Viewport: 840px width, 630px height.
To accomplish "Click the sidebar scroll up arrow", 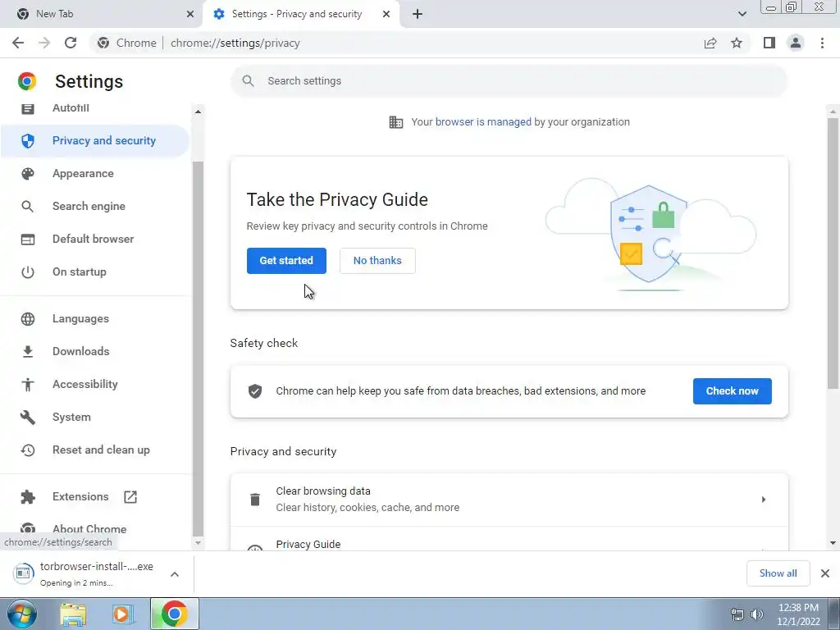I will tap(198, 112).
